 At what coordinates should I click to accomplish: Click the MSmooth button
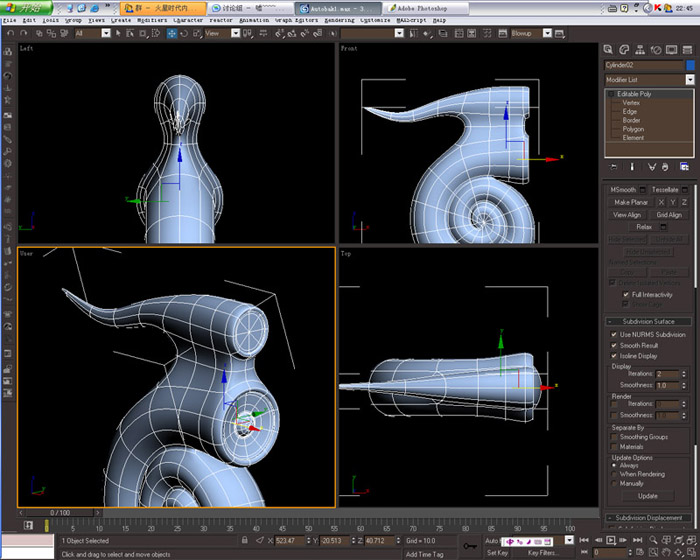(x=622, y=189)
